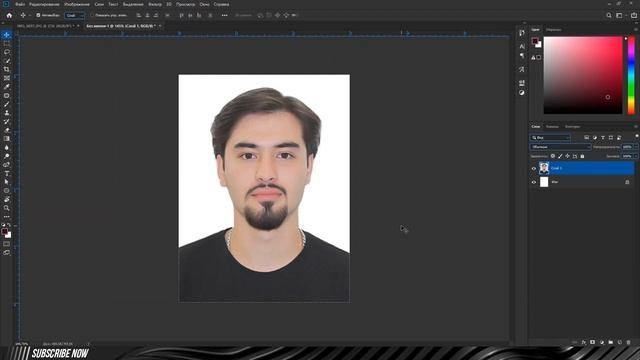Open the Слой auto-select dropdown

[x=74, y=16]
